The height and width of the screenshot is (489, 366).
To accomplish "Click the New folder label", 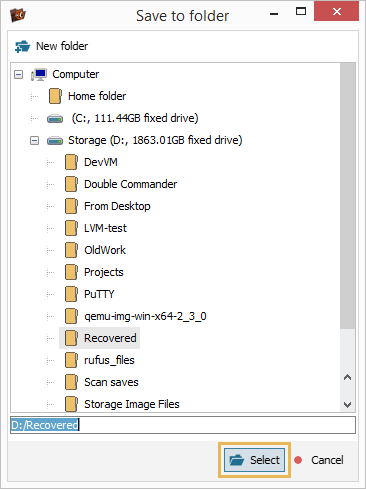I will pyautogui.click(x=62, y=46).
